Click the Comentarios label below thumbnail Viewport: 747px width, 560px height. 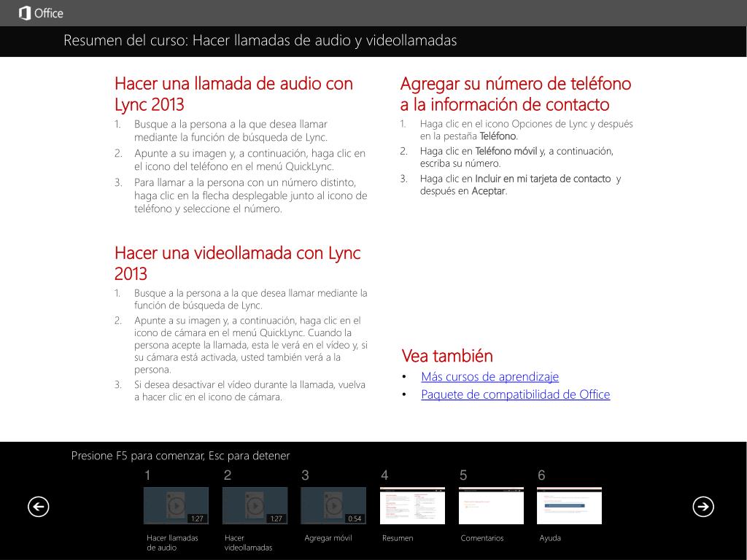(482, 538)
